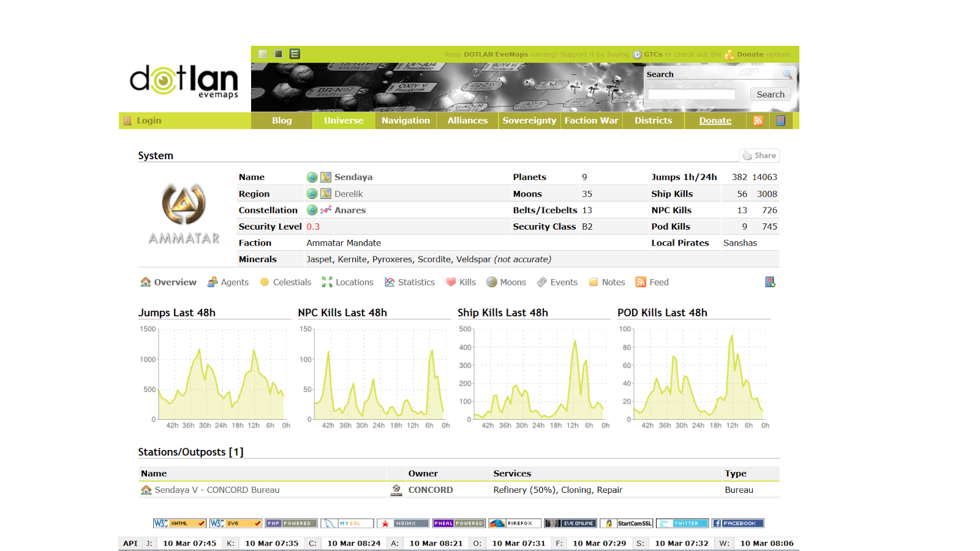This screenshot has width=980, height=551.
Task: Focus the search text field
Action: (x=692, y=94)
